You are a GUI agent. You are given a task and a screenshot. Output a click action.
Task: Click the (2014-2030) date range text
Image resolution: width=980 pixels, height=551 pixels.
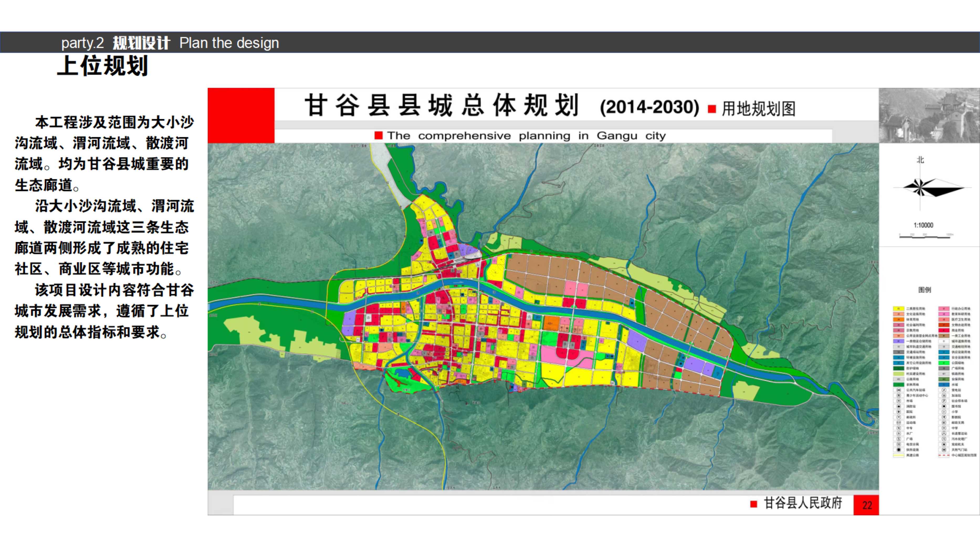pyautogui.click(x=649, y=107)
